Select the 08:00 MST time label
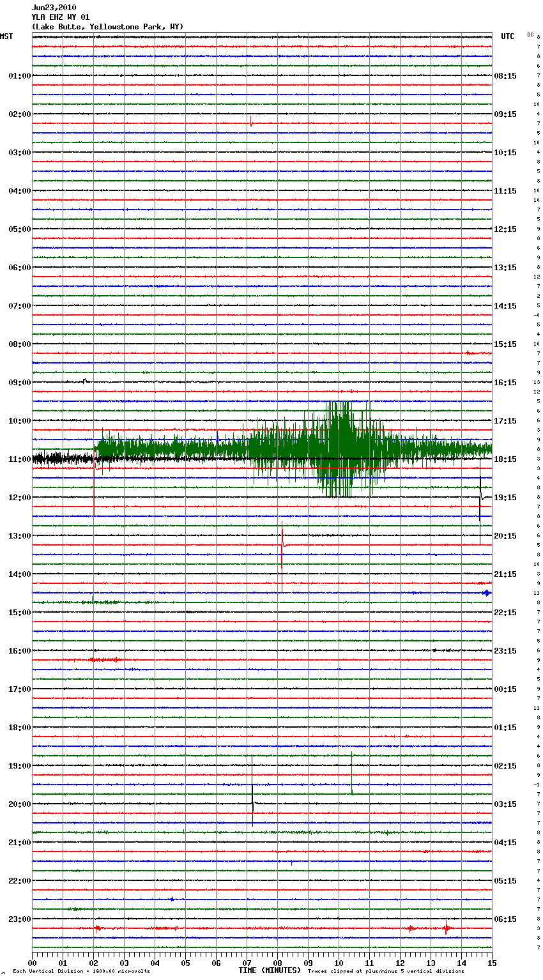543x980 pixels. [x=20, y=344]
